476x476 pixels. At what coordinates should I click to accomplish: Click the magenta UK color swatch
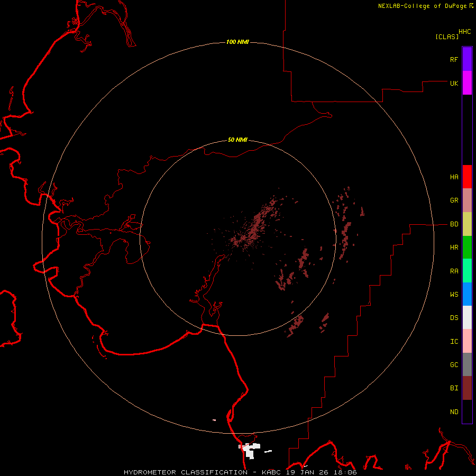467,83
